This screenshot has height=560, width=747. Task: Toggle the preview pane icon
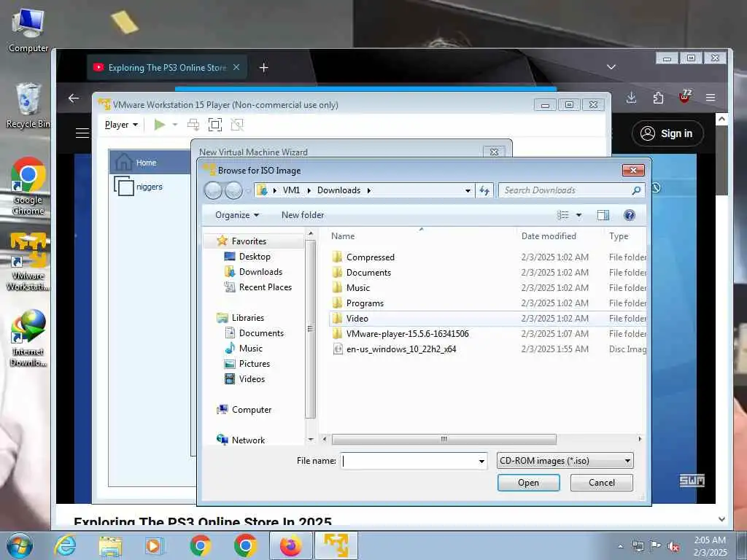603,215
